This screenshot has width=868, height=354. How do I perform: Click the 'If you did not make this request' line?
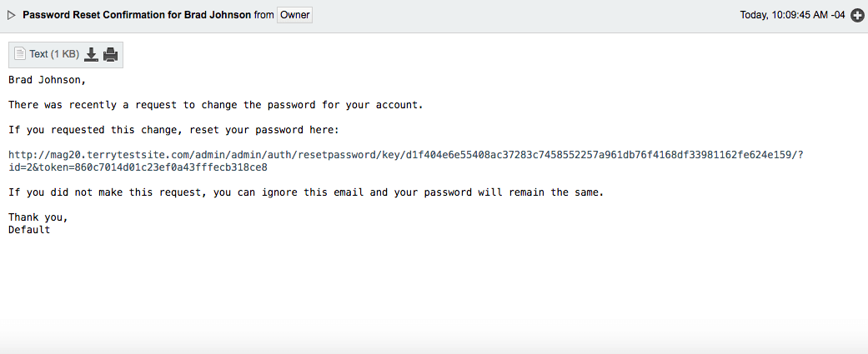point(306,192)
